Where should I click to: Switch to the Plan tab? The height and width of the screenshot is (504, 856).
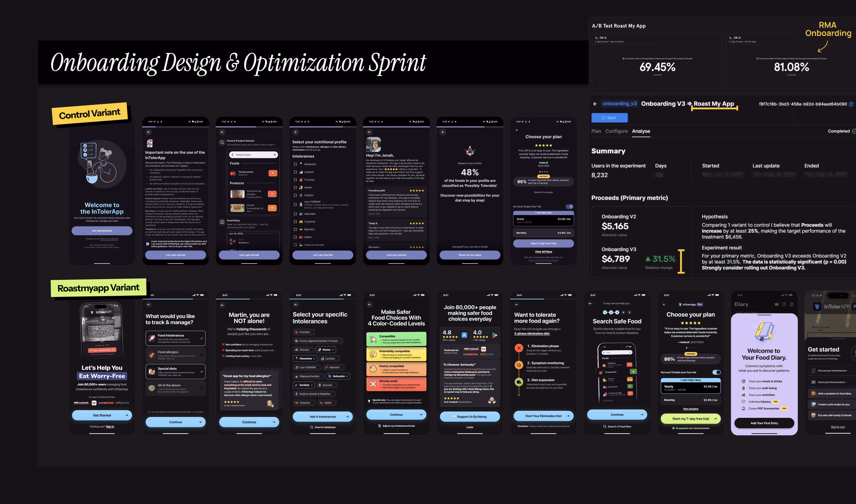[596, 131]
